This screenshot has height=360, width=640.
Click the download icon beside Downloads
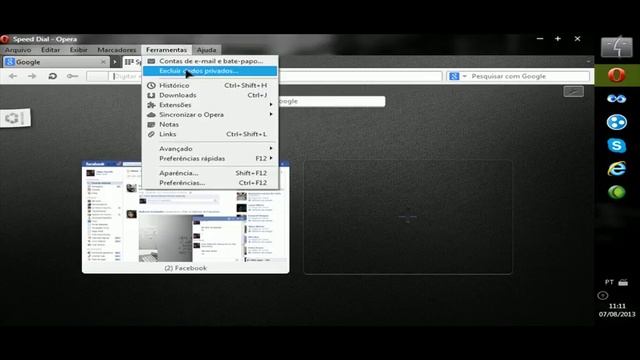point(151,95)
